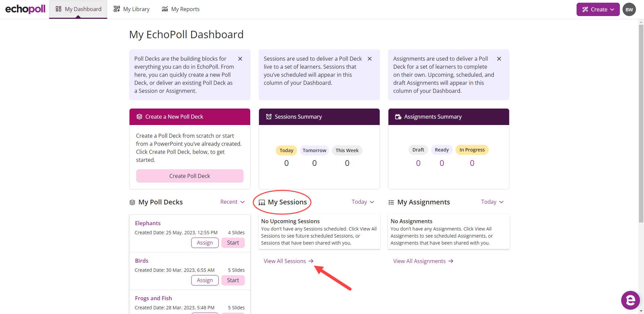The height and width of the screenshot is (314, 644).
Task: Start the Birds poll deck
Action: [233, 280]
